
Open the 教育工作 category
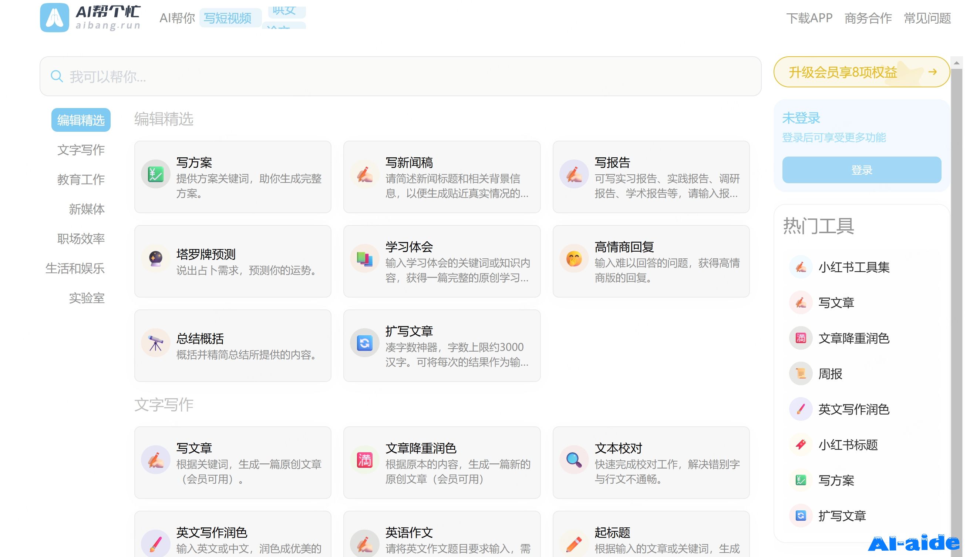pyautogui.click(x=81, y=179)
